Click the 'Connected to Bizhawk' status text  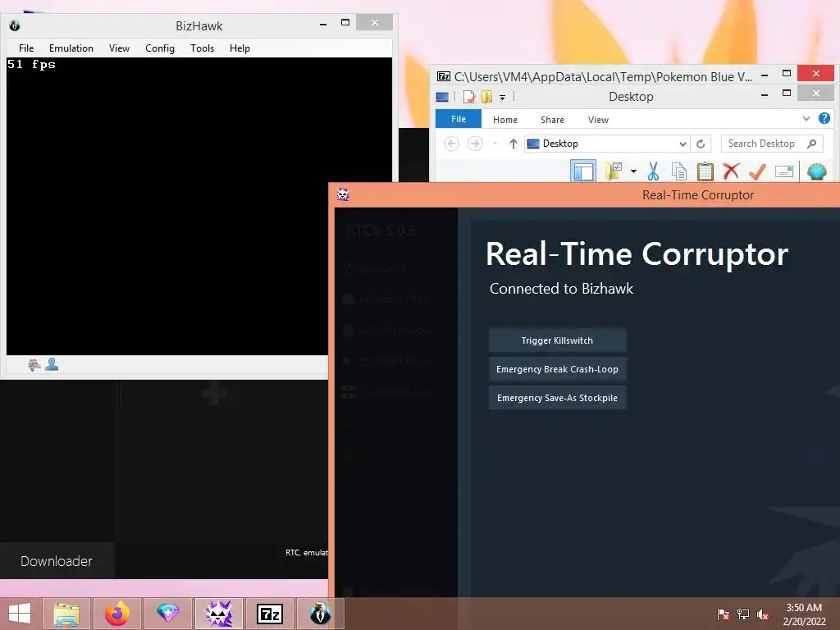(561, 289)
